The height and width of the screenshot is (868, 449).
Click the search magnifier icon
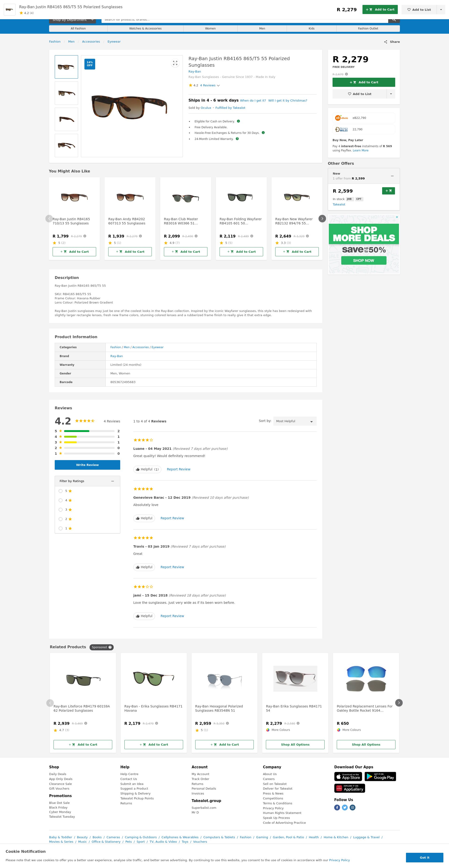click(x=394, y=20)
